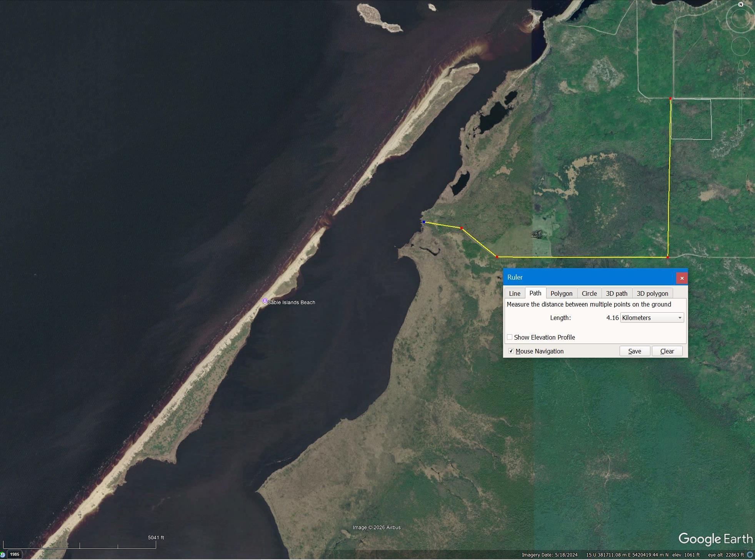The height and width of the screenshot is (560, 755).
Task: Open the historical imagery clock icon
Action: [x=2, y=555]
